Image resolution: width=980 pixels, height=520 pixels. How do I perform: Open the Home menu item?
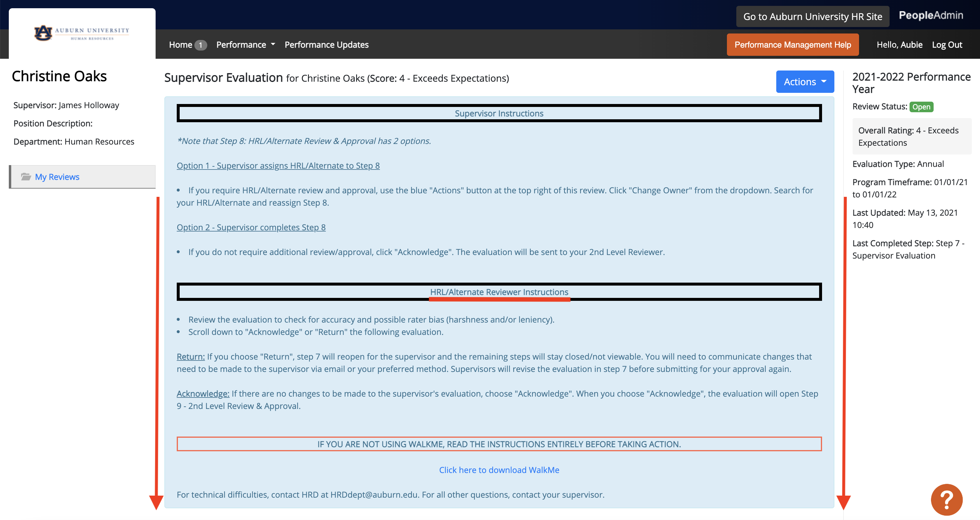[x=180, y=45]
